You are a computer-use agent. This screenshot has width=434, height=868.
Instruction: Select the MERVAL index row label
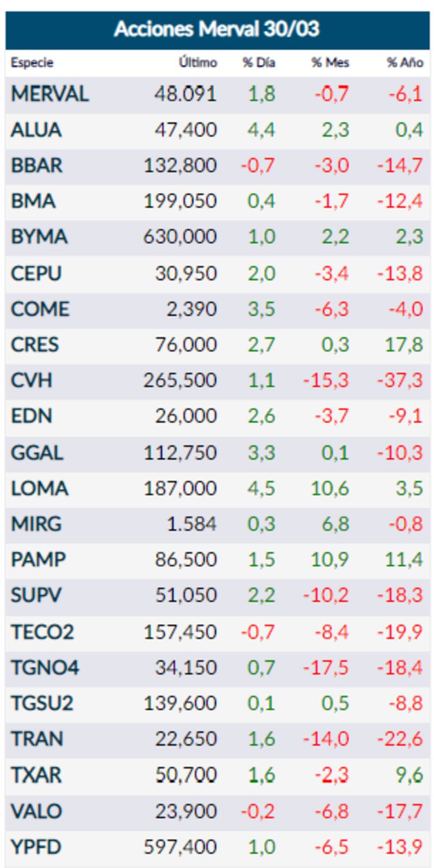[49, 94]
